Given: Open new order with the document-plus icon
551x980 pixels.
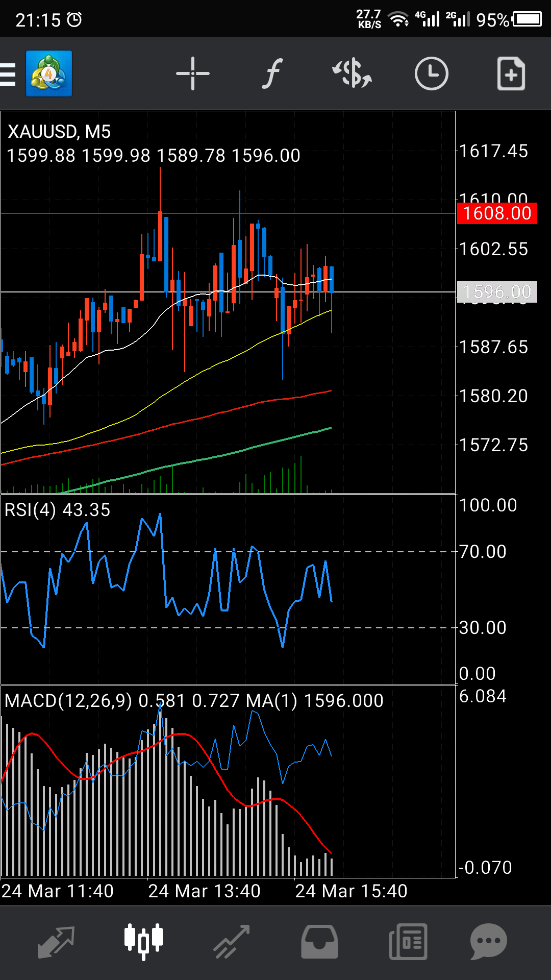Looking at the screenshot, I should tap(511, 74).
